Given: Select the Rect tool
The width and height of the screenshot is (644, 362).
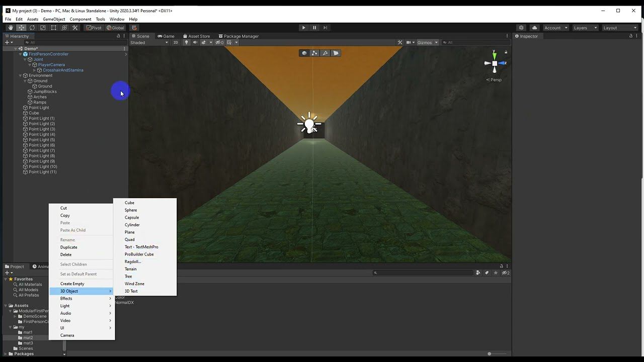Looking at the screenshot, I should pyautogui.click(x=53, y=28).
